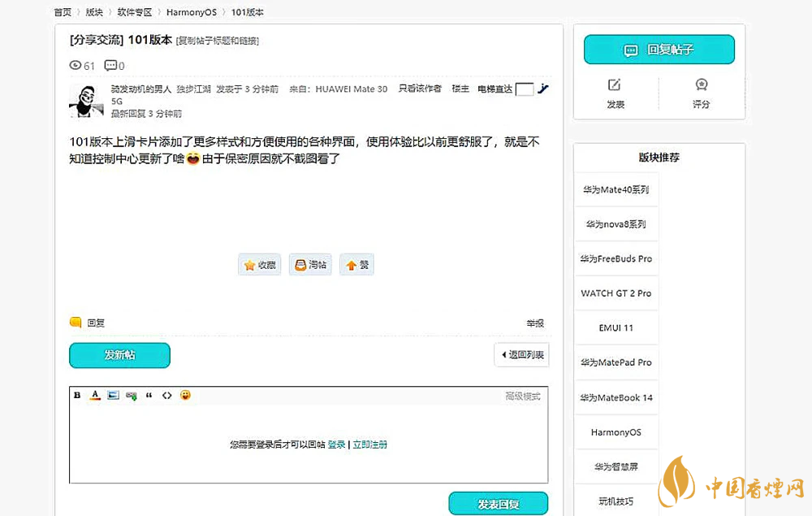The width and height of the screenshot is (812, 516).
Task: Click the 发表 compose icon in right panel
Action: [615, 93]
